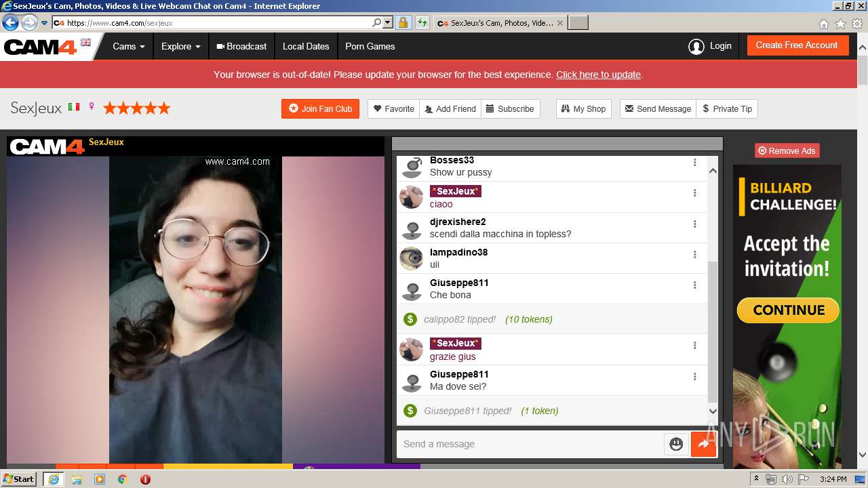Click the SexJeux avatar next to 'ciaoo'
868x488 pixels.
point(412,197)
